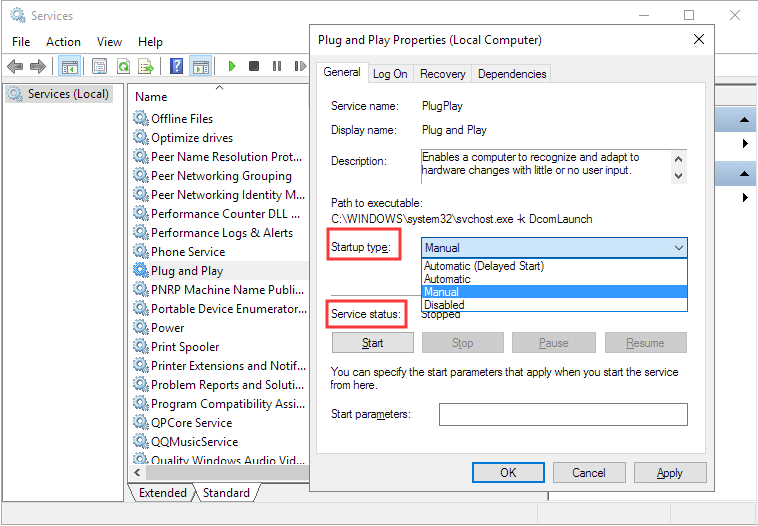Switch to the Log On tab
Viewport: 758px width, 526px height.
(x=390, y=74)
